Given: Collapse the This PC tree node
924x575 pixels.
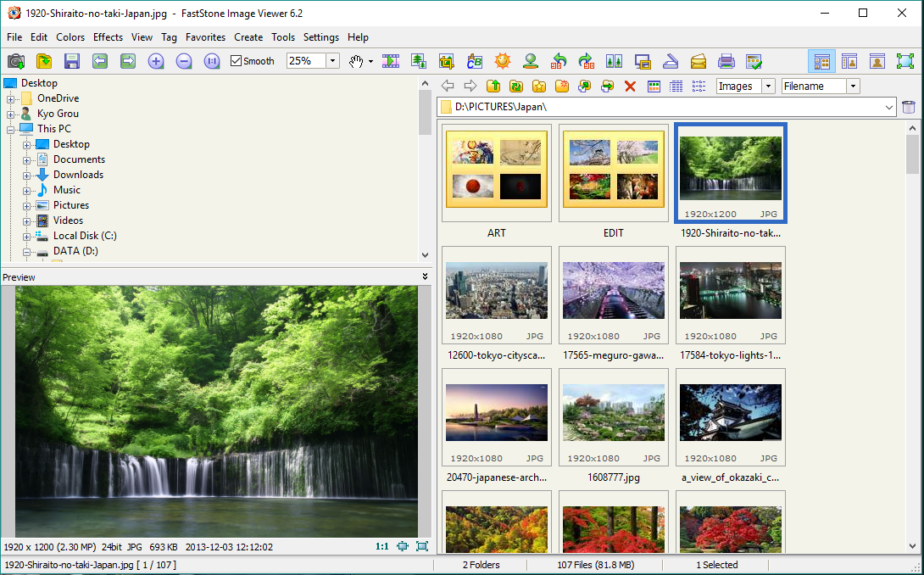Looking at the screenshot, I should [x=11, y=130].
